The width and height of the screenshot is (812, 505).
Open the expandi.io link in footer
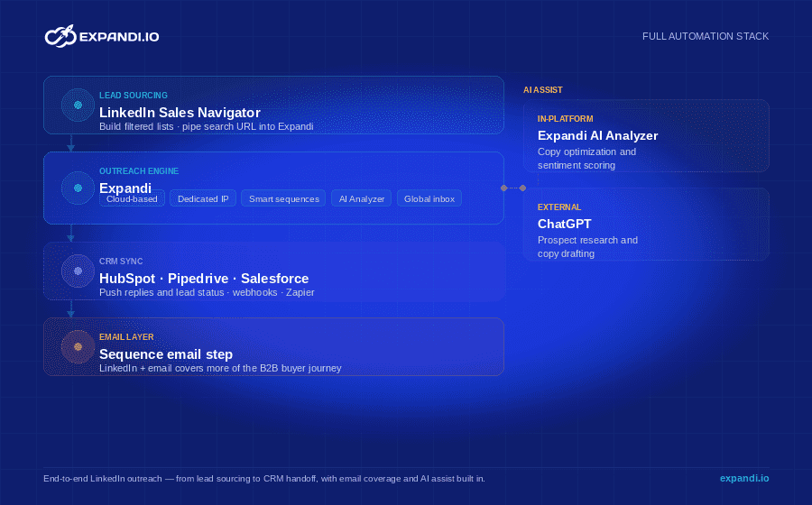click(x=744, y=478)
